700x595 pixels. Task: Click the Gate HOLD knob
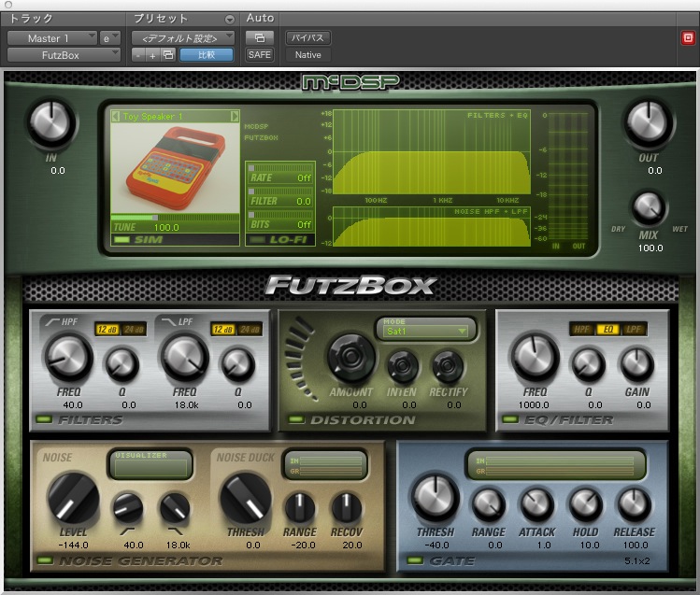tap(585, 505)
